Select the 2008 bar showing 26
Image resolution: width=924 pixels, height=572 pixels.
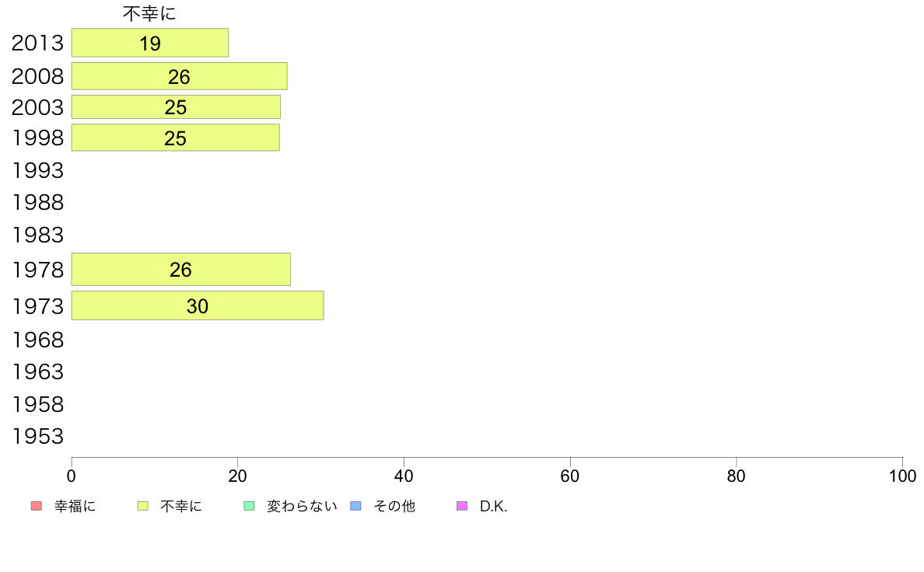coord(179,76)
